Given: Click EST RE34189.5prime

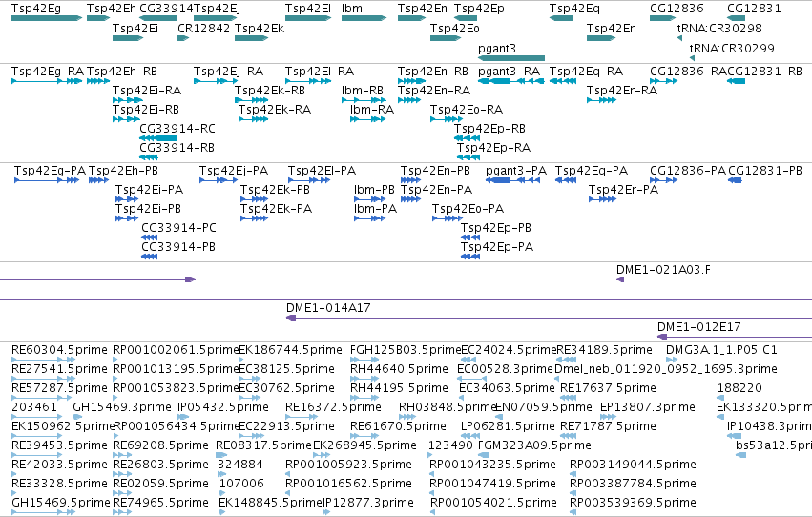Looking at the screenshot, I should coord(604,350).
